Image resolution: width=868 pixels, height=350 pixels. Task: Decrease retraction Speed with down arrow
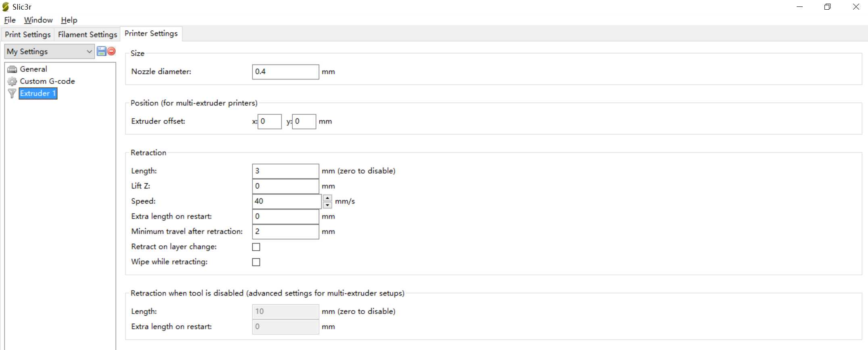tap(327, 205)
